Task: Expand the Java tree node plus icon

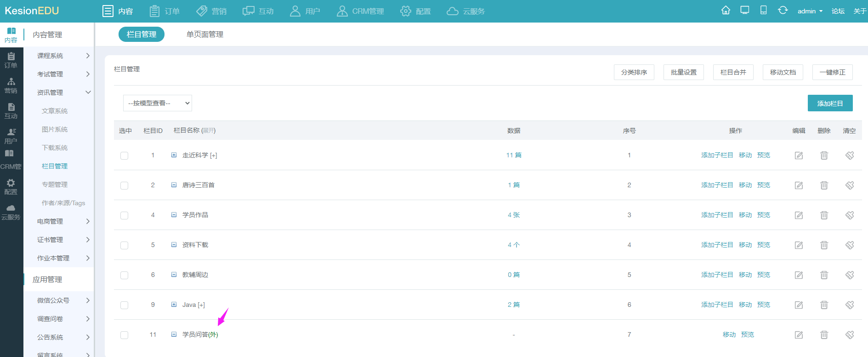Action: [174, 305]
